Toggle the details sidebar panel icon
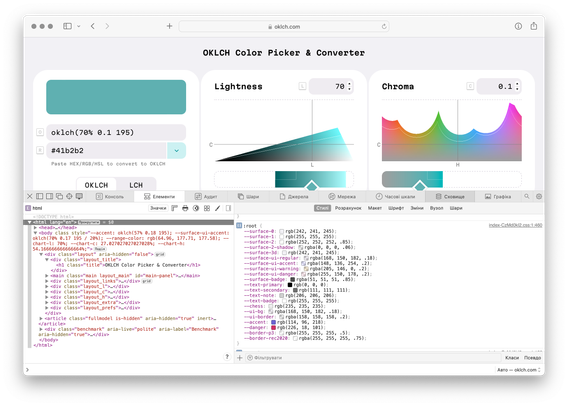568x406 pixels. pyautogui.click(x=228, y=208)
